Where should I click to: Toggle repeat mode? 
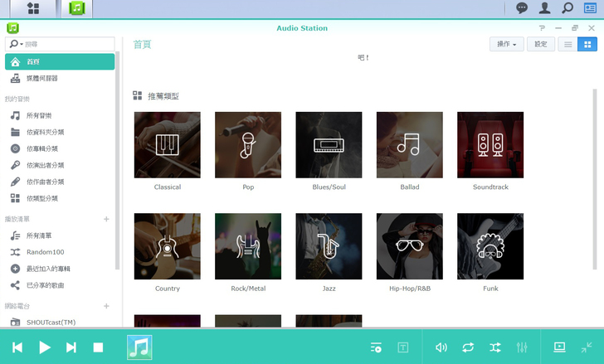point(468,347)
